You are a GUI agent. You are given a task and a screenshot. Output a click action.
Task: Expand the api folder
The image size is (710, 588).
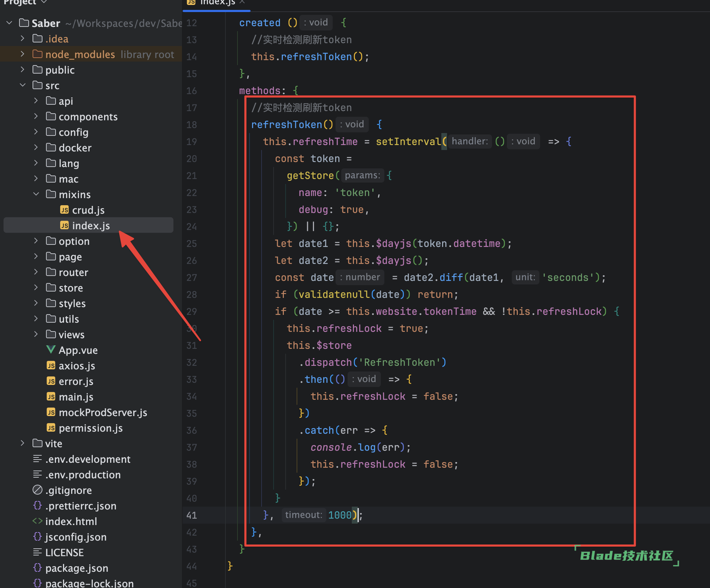[x=36, y=100]
